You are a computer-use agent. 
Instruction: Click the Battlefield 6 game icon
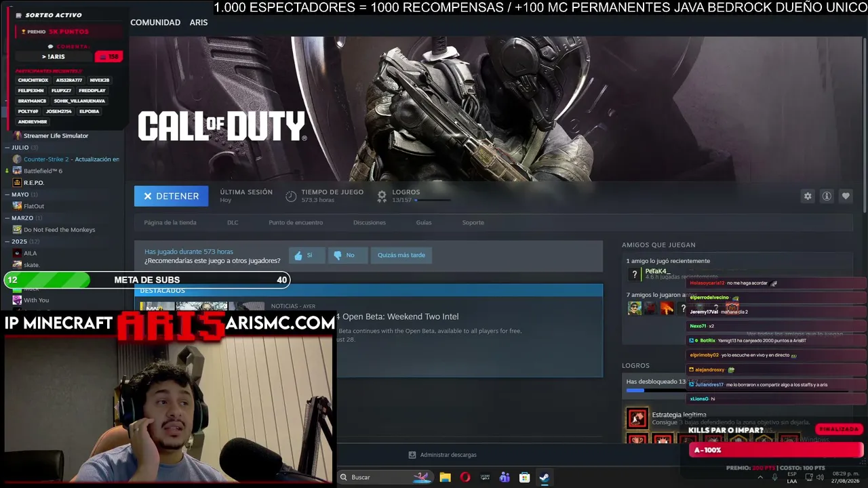pyautogui.click(x=17, y=171)
